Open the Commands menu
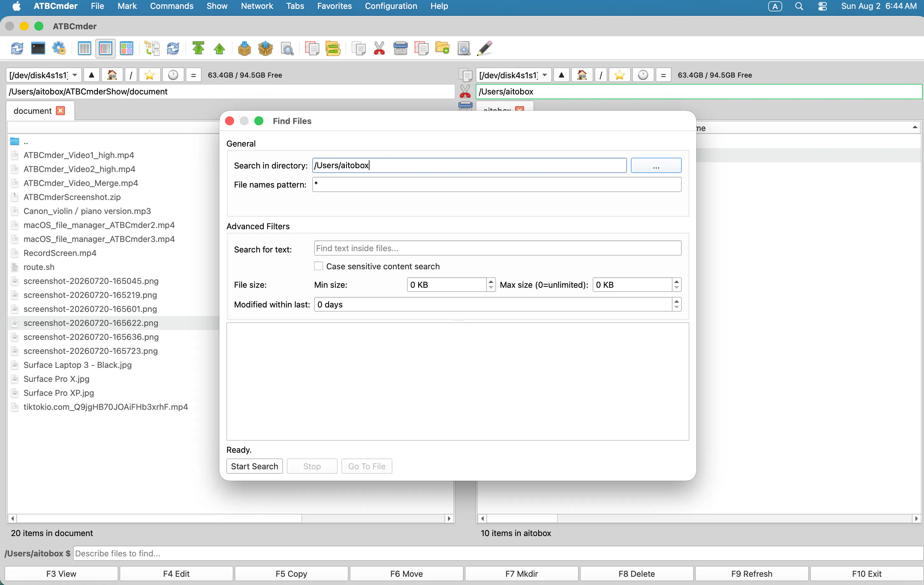This screenshot has height=585, width=924. click(x=171, y=6)
